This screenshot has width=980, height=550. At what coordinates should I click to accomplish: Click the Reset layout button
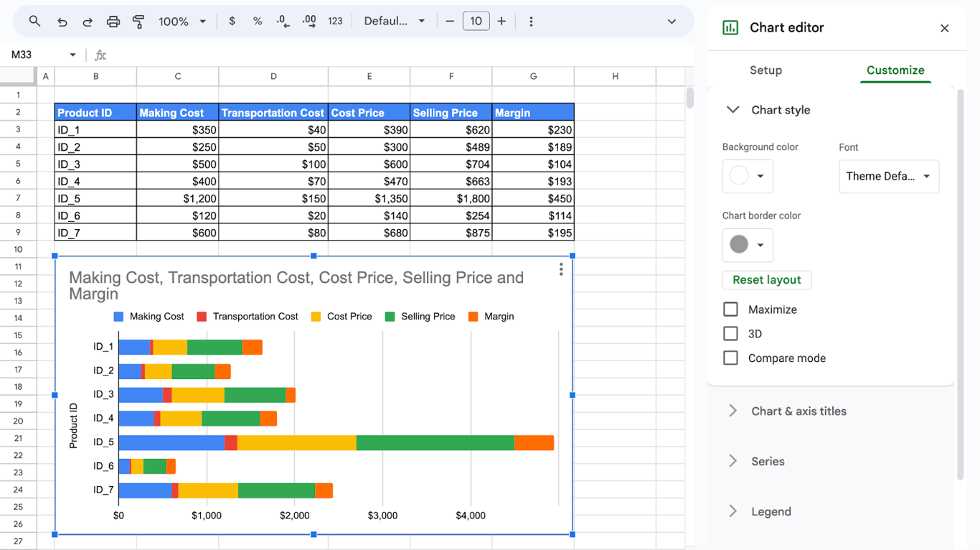(x=767, y=280)
